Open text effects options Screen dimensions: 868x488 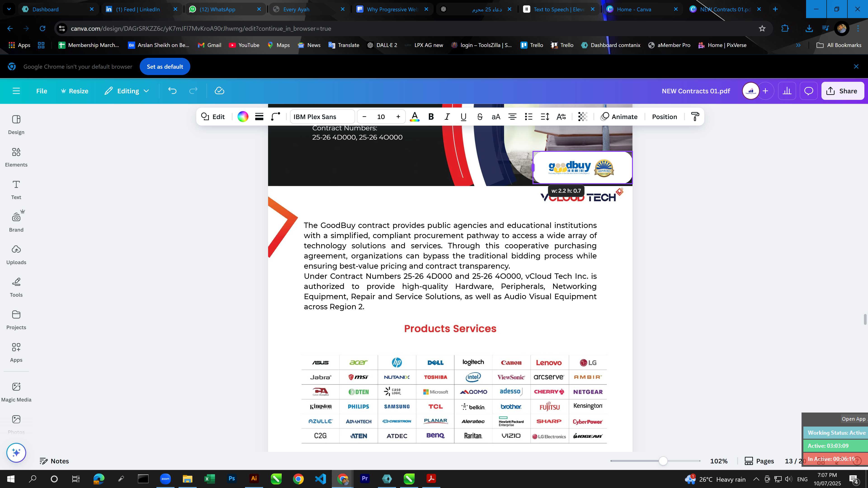click(x=561, y=117)
